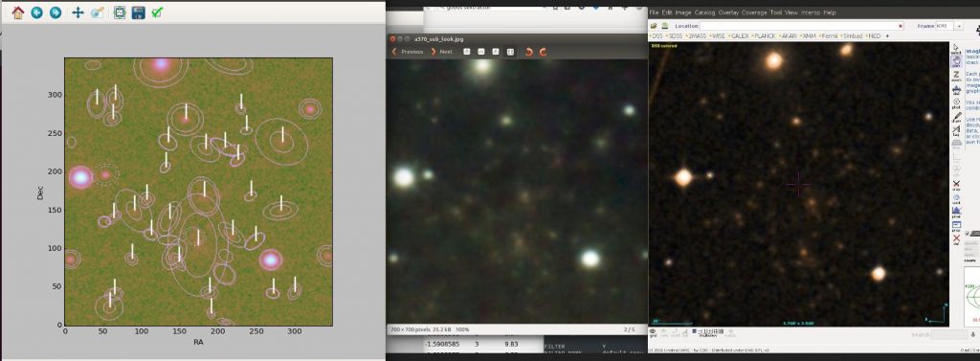Enable the Aladin pan tool

956,61
